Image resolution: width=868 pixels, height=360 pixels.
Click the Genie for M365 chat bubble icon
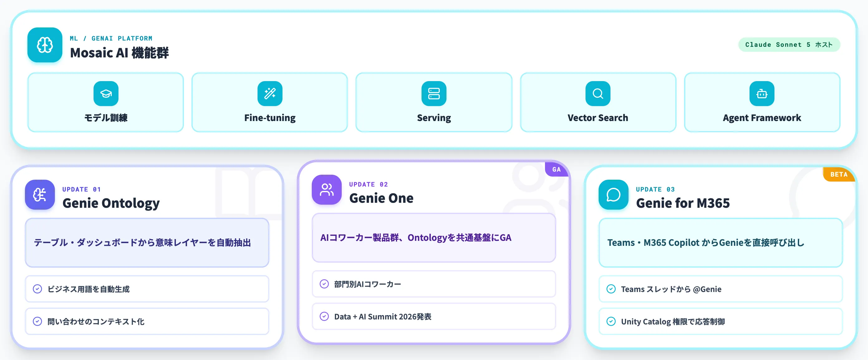point(613,194)
